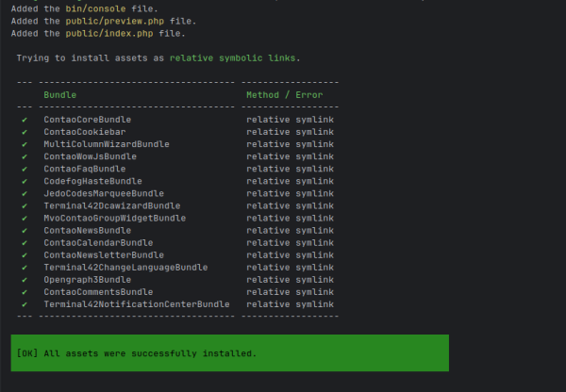566x392 pixels.
Task: Click the Bundle column header
Action: (60, 95)
